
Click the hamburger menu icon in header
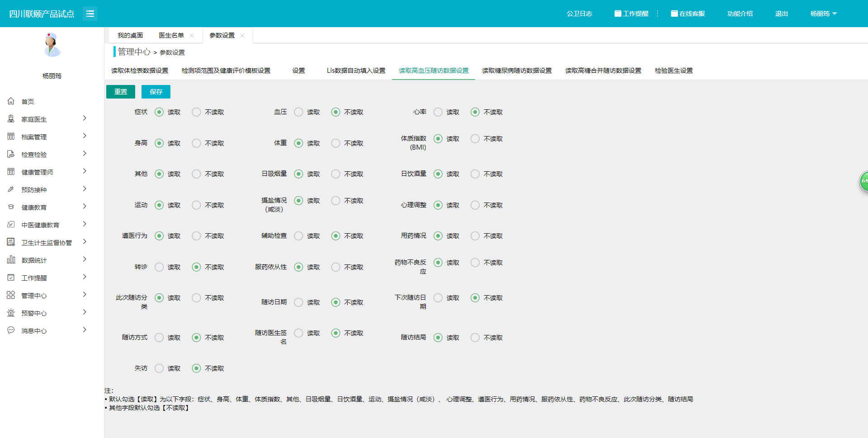click(90, 14)
